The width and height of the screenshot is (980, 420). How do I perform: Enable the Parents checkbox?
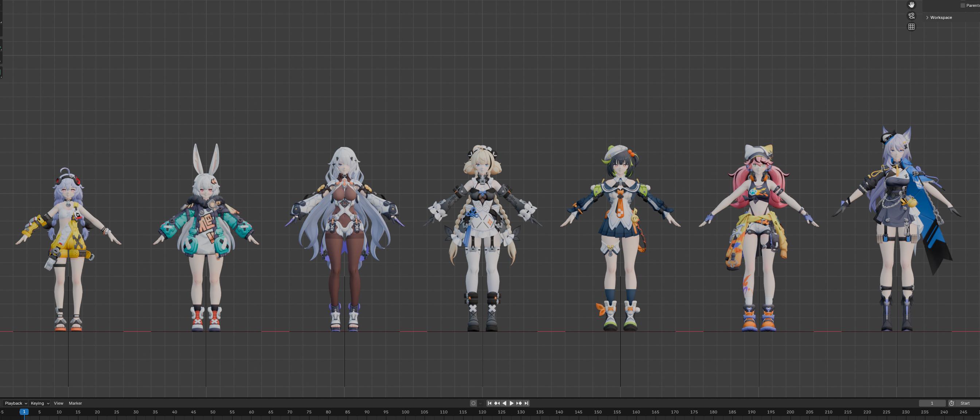point(963,5)
